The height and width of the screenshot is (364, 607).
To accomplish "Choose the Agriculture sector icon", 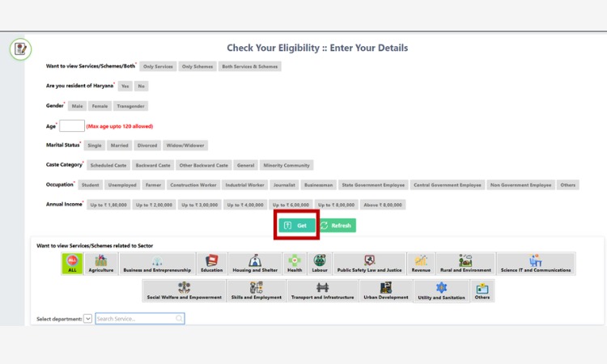I will coord(101,264).
